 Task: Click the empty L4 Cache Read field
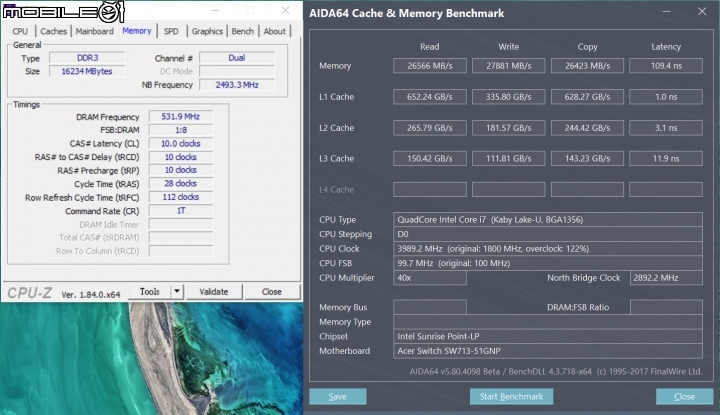pyautogui.click(x=430, y=190)
